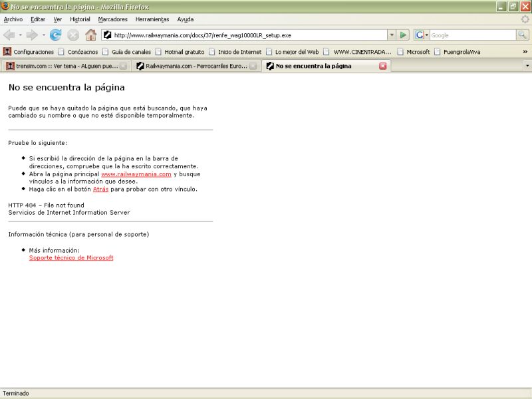This screenshot has height=399, width=532.
Task: Go to the Home page
Action: click(90, 35)
